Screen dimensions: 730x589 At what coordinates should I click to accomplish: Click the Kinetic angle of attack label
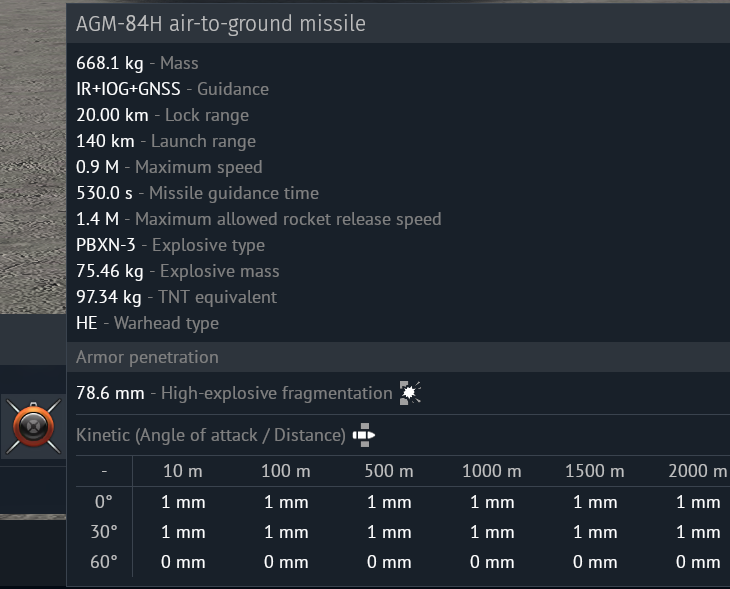[211, 435]
